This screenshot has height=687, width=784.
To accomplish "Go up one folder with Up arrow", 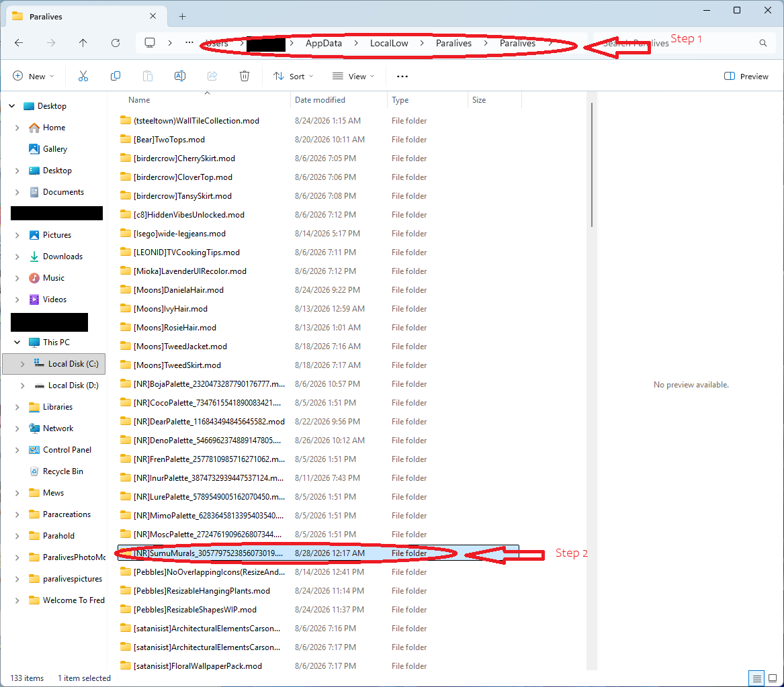I will pyautogui.click(x=83, y=43).
